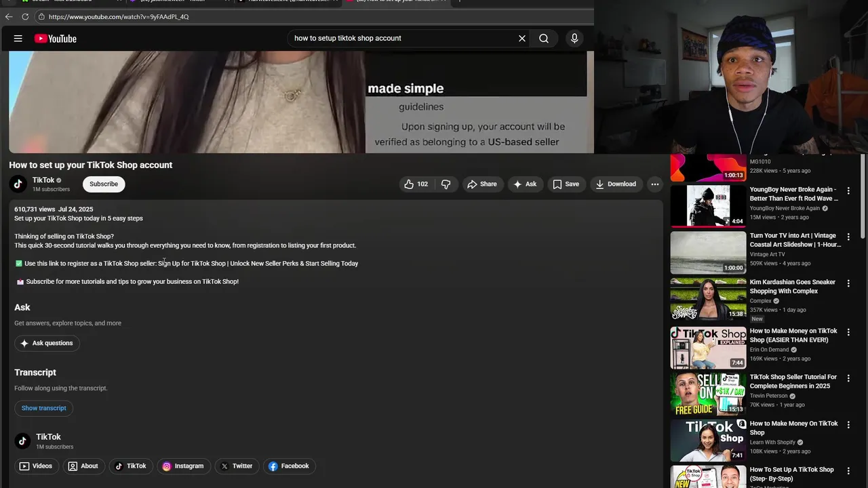Image resolution: width=868 pixels, height=488 pixels.
Task: Open the Twitter social link chip
Action: coord(237,466)
